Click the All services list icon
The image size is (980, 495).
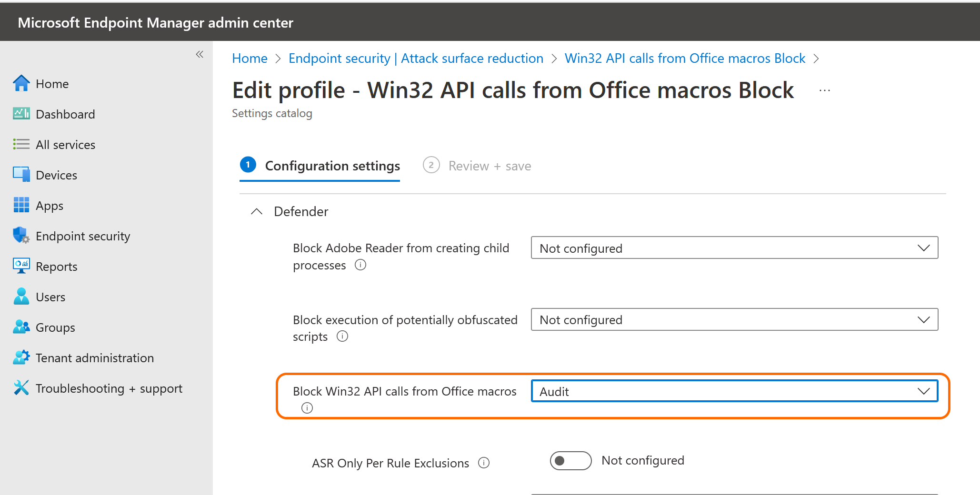coord(21,144)
